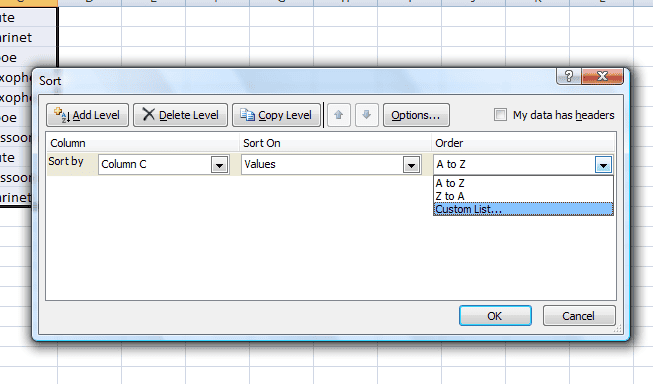Screen dimensions: 653x384
Task: Enable My data has headers checkbox
Action: pyautogui.click(x=500, y=115)
